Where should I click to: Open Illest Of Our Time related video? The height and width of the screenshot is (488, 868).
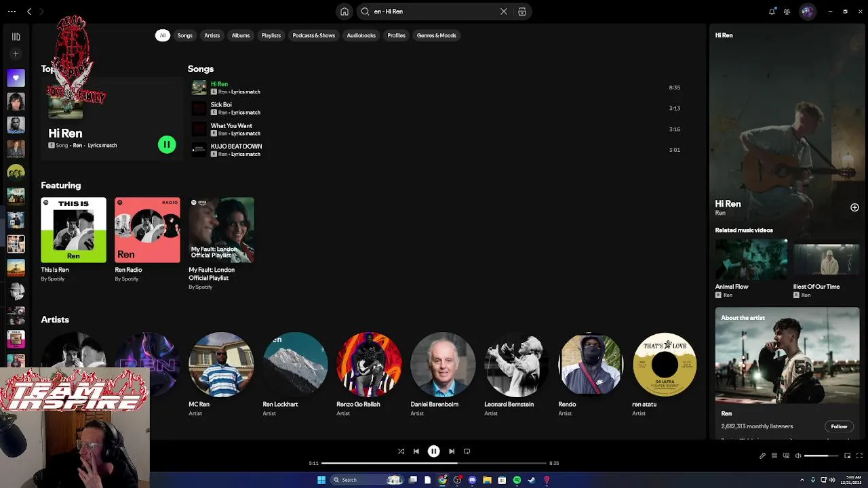(x=826, y=268)
